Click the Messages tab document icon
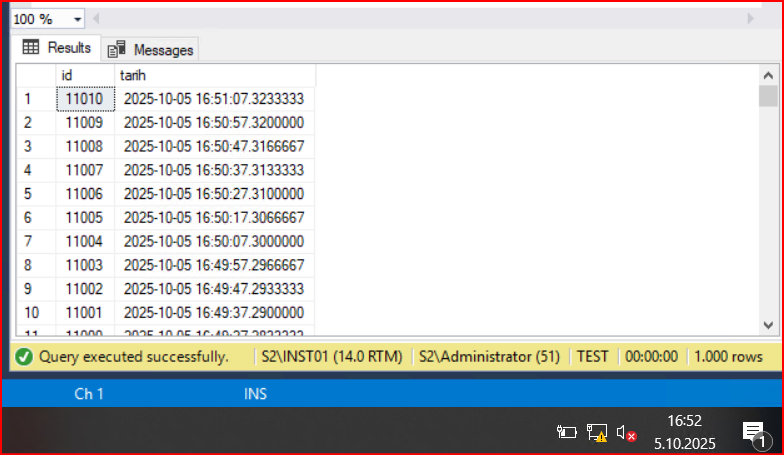Screen dimensions: 784x455 pos(117,49)
